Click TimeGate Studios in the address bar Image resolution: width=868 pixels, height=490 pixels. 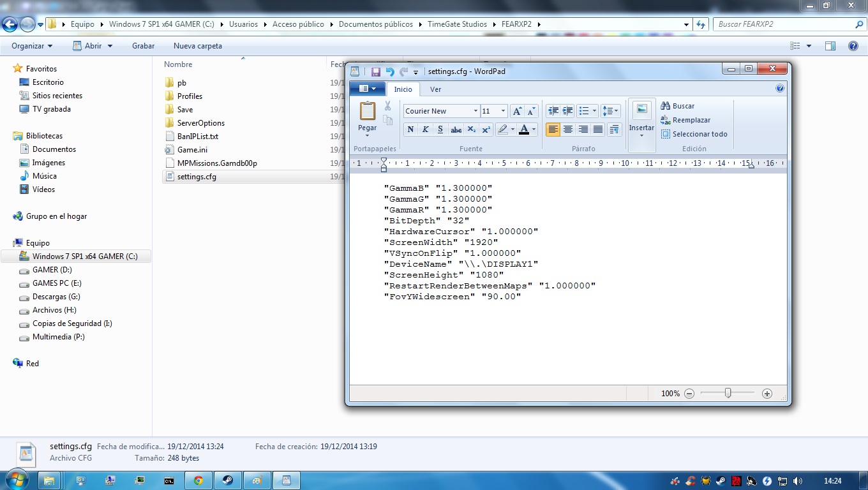point(457,24)
